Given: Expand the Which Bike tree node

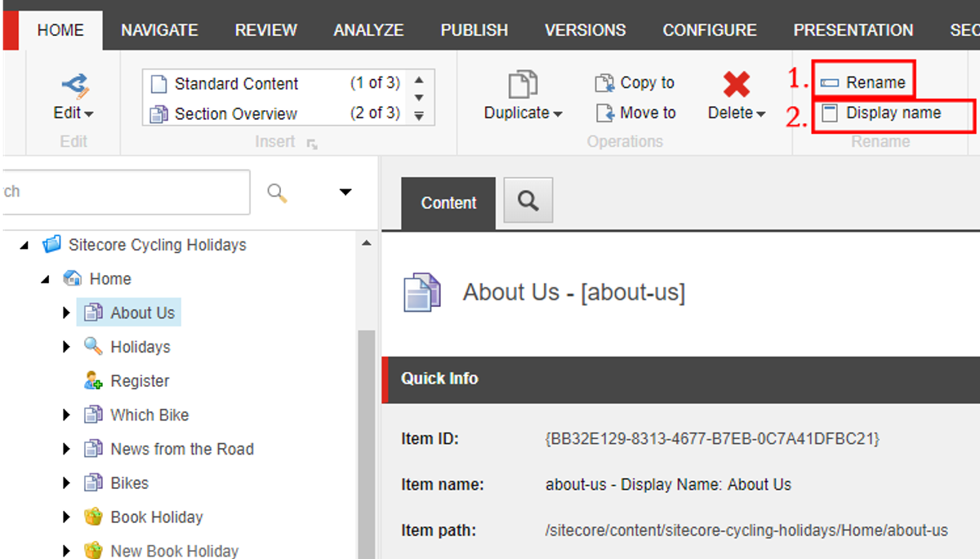Looking at the screenshot, I should coord(66,415).
